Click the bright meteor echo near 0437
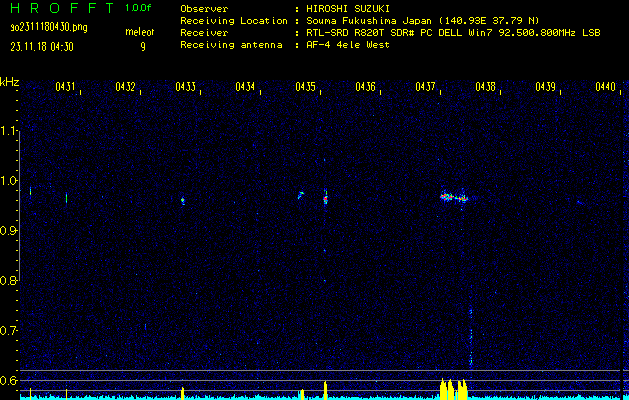 coord(454,197)
